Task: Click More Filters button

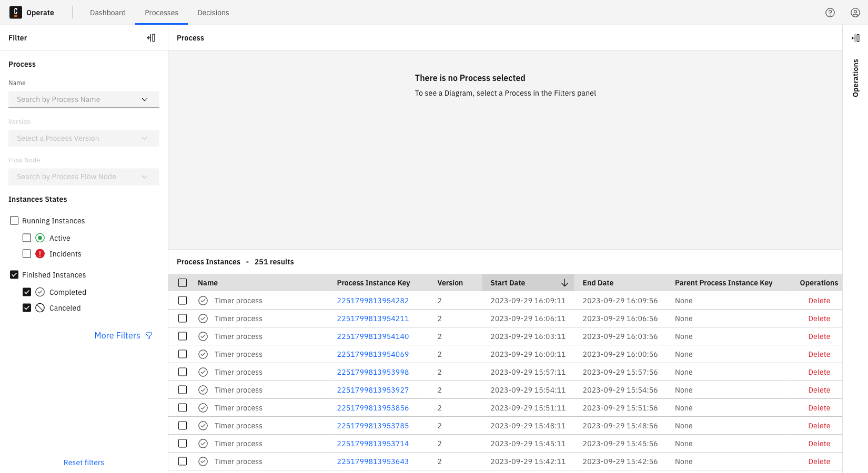Action: [124, 335]
